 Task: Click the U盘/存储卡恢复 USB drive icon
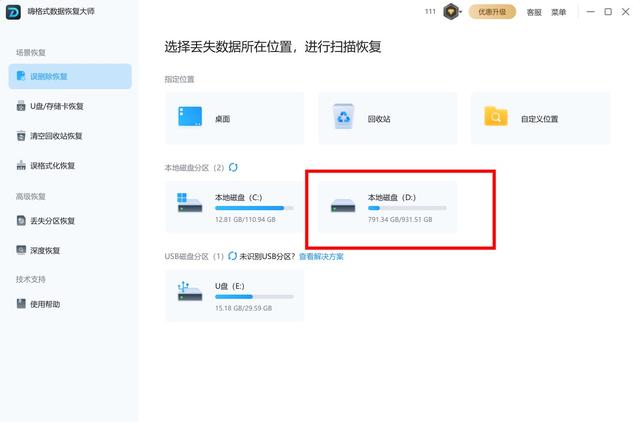(x=21, y=106)
